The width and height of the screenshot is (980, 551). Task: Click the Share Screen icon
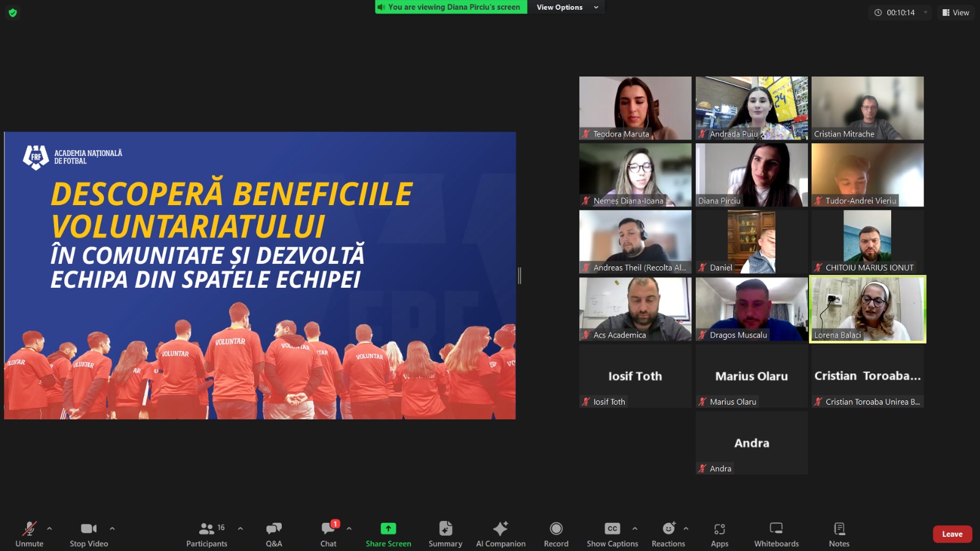click(x=388, y=529)
